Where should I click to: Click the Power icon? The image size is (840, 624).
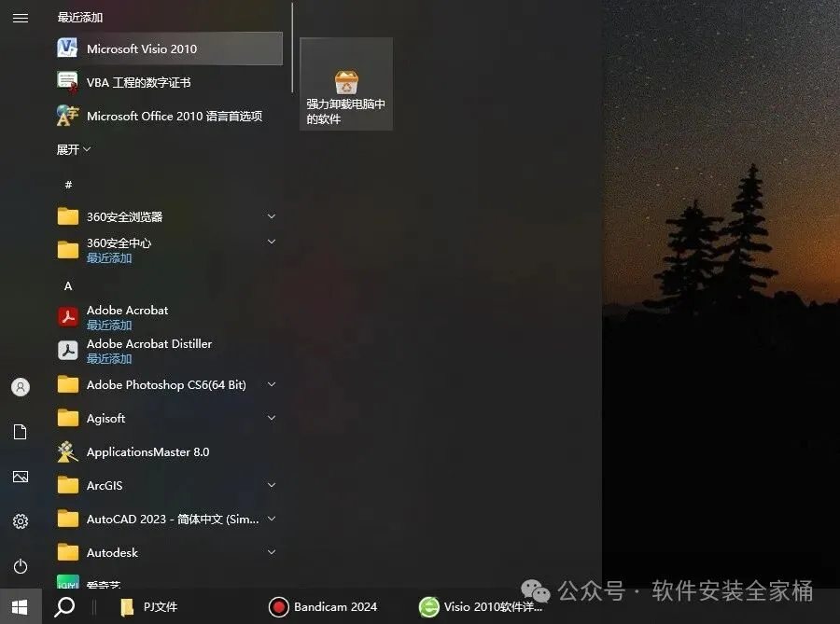pos(21,566)
